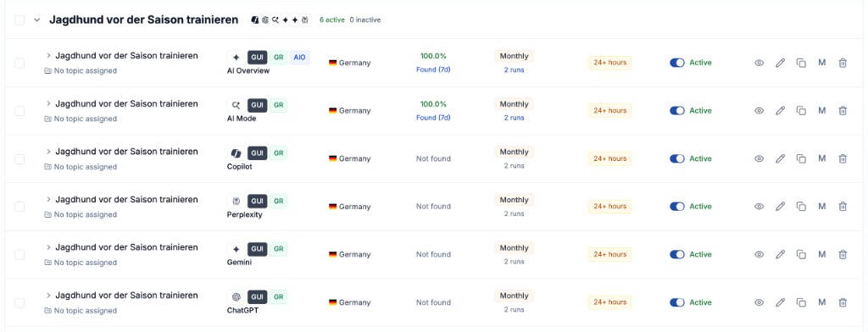Select the group header checkbox

tap(19, 20)
